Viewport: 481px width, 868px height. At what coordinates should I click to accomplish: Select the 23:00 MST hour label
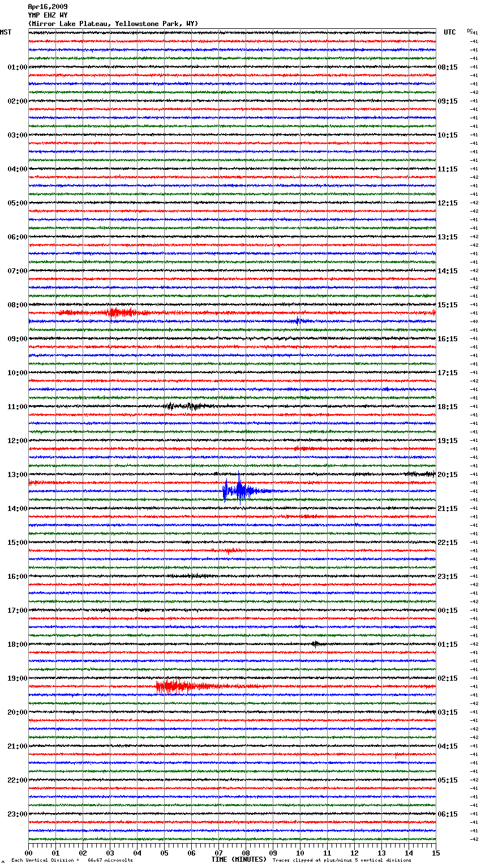coord(18,814)
